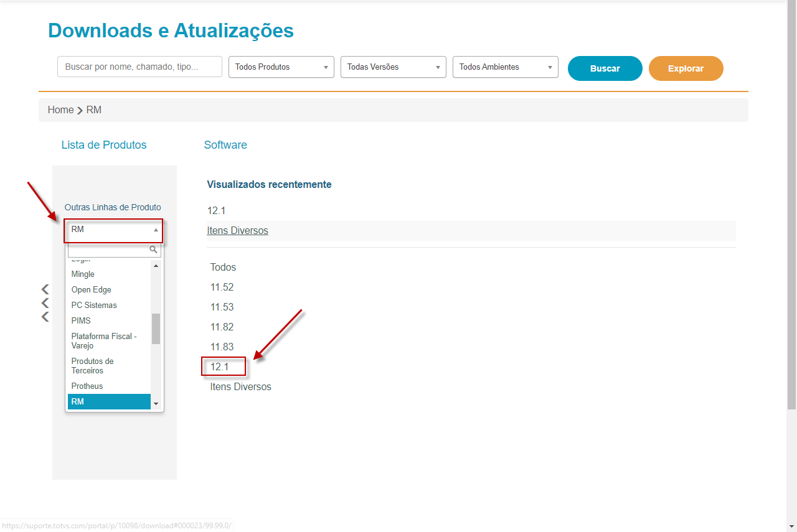The height and width of the screenshot is (532, 797).
Task: Select PC Sistemas from the product list
Action: pyautogui.click(x=109, y=306)
